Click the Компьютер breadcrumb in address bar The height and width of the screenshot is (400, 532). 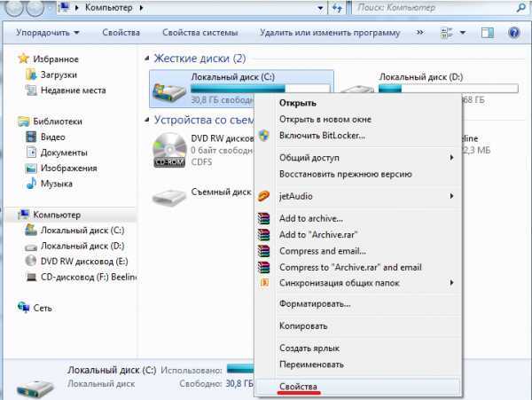click(108, 7)
